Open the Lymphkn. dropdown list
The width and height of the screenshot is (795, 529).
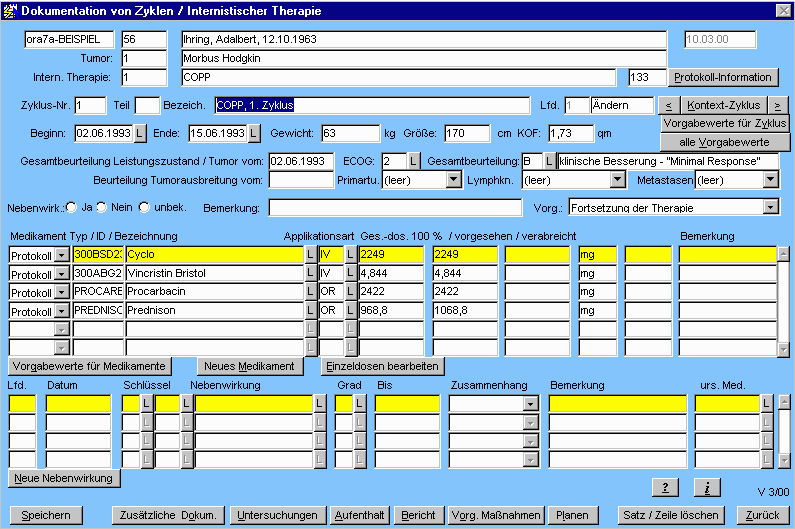pyautogui.click(x=617, y=180)
